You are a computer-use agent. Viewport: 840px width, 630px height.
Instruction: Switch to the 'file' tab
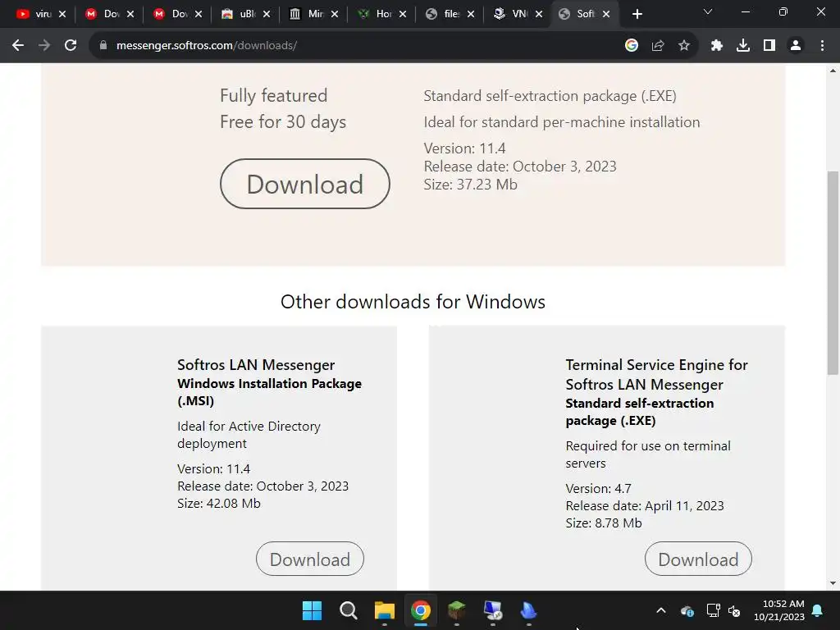(449, 14)
